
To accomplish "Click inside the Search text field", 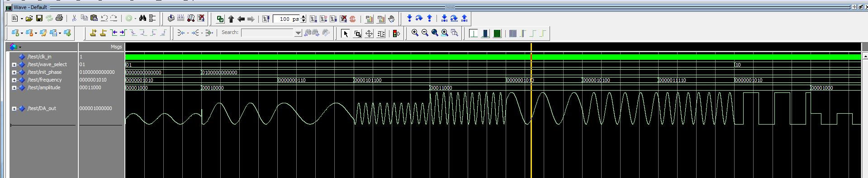I will (x=268, y=33).
